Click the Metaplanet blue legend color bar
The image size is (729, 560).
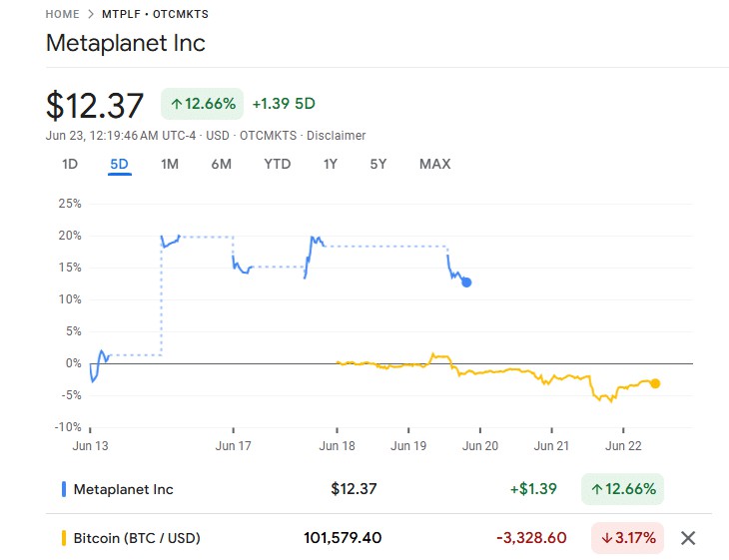click(64, 489)
